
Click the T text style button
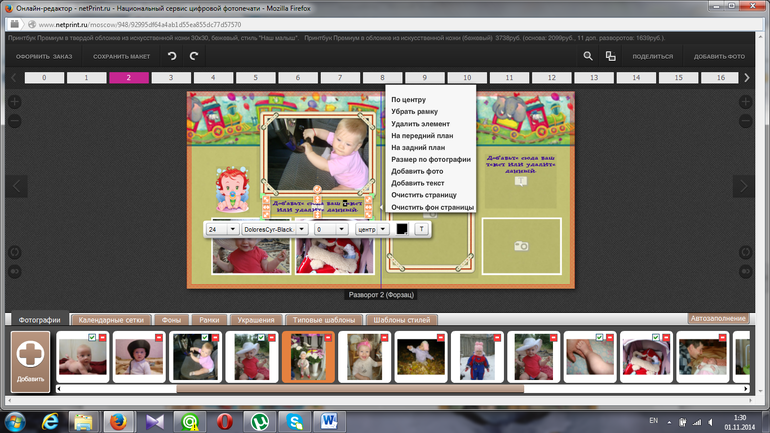tap(421, 229)
